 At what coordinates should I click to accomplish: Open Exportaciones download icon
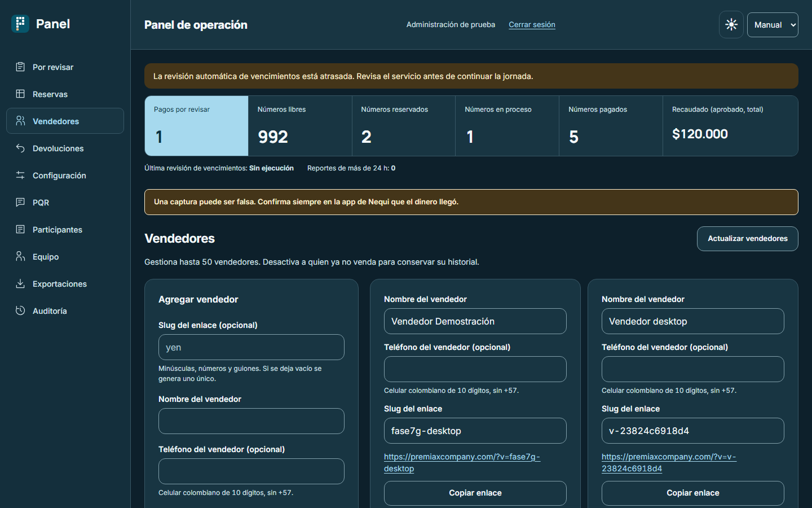tap(20, 283)
